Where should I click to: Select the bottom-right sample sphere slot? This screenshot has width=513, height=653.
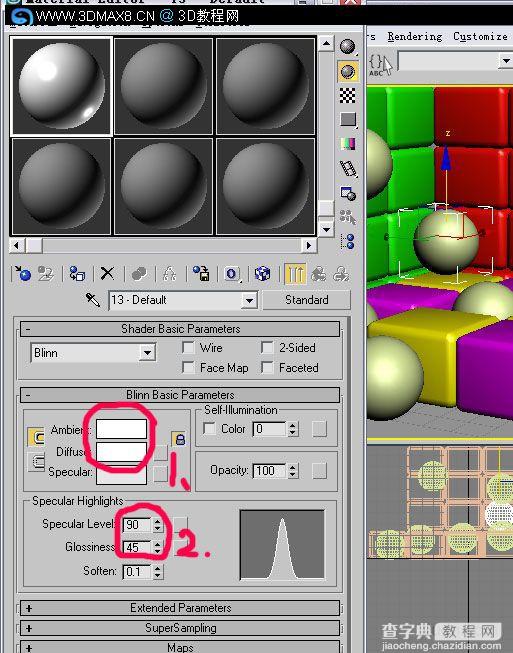point(265,187)
